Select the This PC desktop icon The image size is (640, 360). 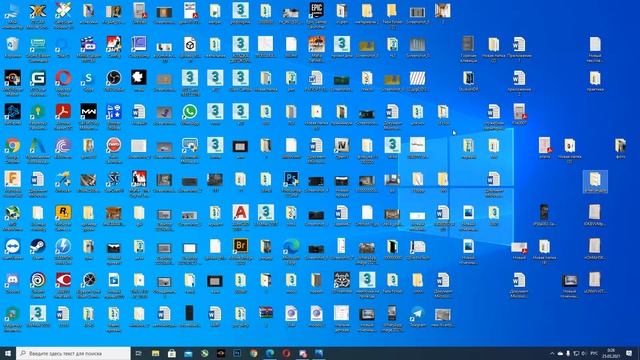(x=13, y=10)
